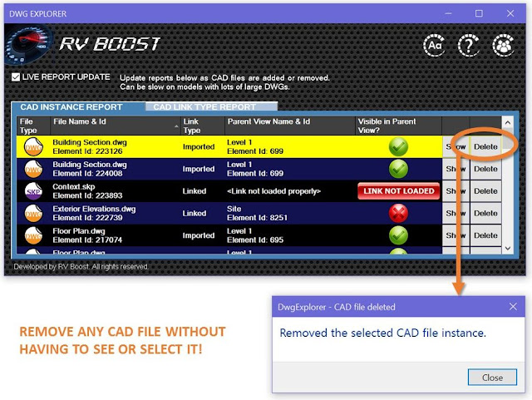
Task: Show the Exterior Elevations.dwg instance
Action: pyautogui.click(x=456, y=213)
